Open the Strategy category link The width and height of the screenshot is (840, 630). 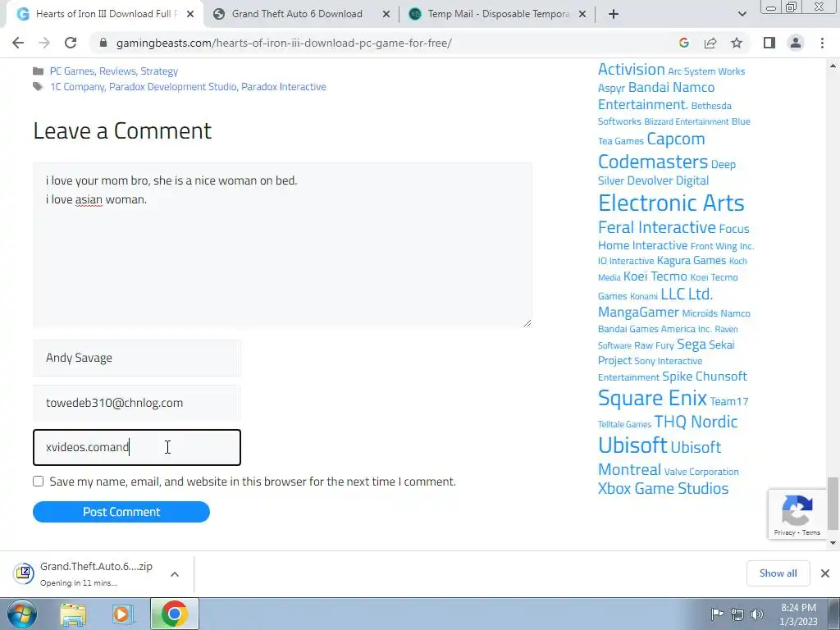point(159,71)
